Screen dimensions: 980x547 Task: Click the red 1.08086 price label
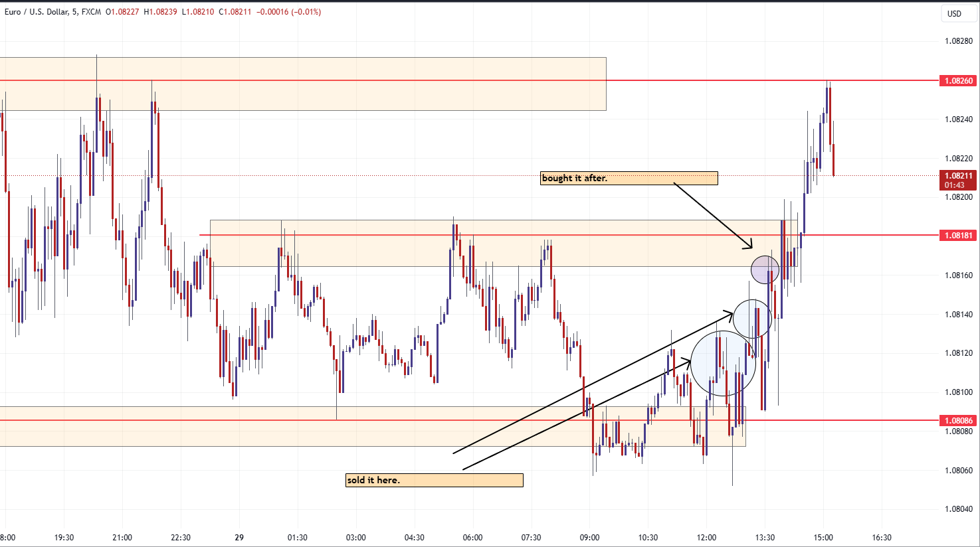[957, 420]
